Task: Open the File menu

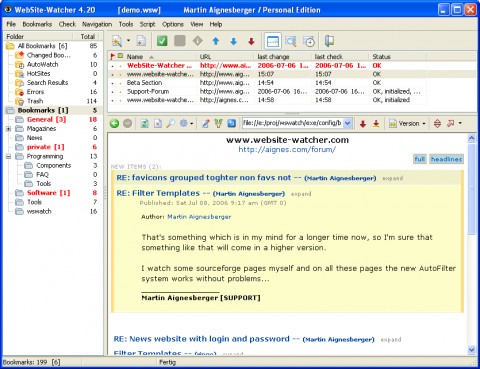Action: click(11, 24)
